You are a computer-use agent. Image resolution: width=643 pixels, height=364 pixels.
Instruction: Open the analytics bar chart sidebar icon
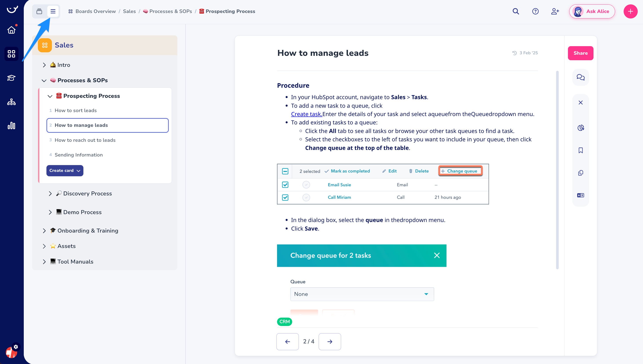11,126
